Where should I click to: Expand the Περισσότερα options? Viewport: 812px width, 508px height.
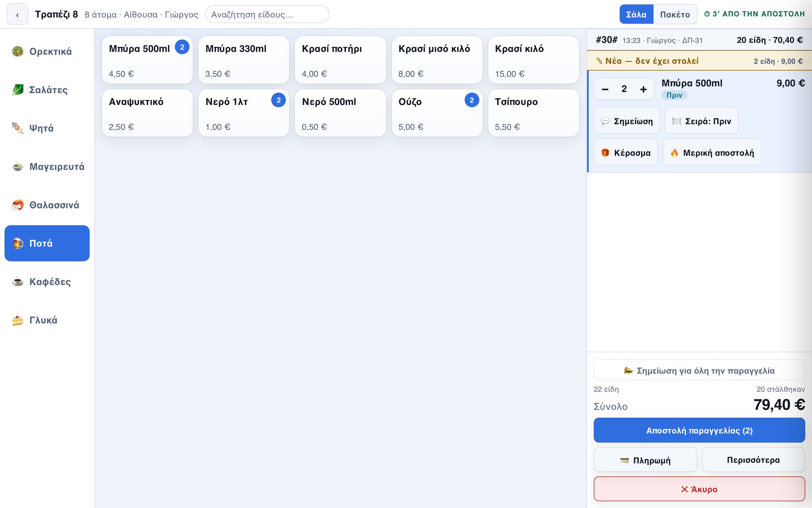coord(753,460)
